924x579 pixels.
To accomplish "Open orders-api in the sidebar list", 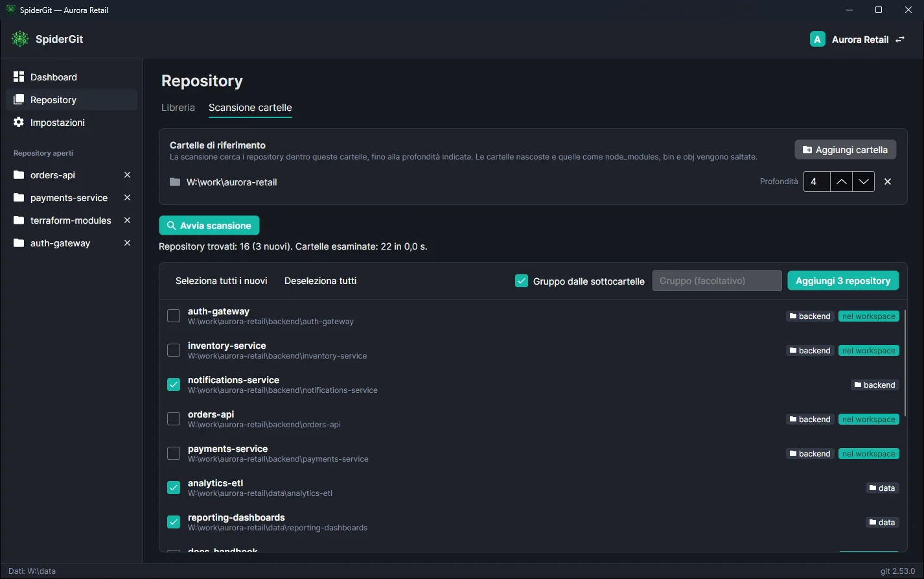I will pos(71,175).
